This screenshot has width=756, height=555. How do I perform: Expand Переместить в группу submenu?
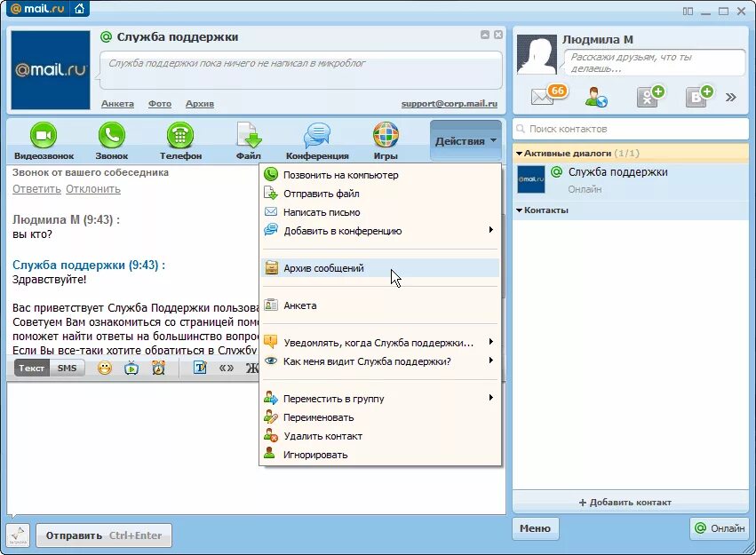click(380, 399)
